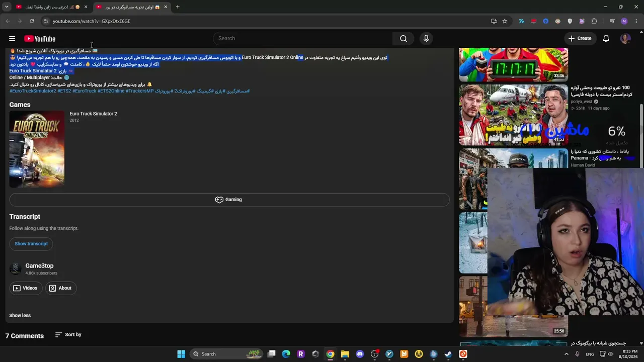Open the 100-person wilderness video thumbnail
The width and height of the screenshot is (644, 362).
coord(514,115)
